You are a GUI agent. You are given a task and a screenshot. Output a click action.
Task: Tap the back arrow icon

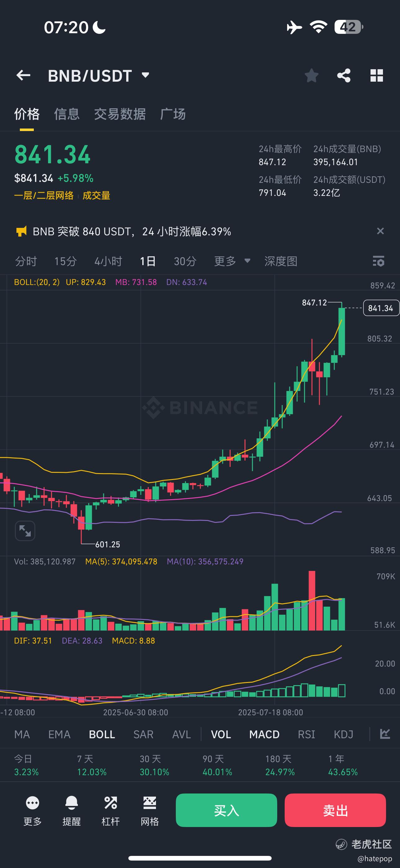23,75
